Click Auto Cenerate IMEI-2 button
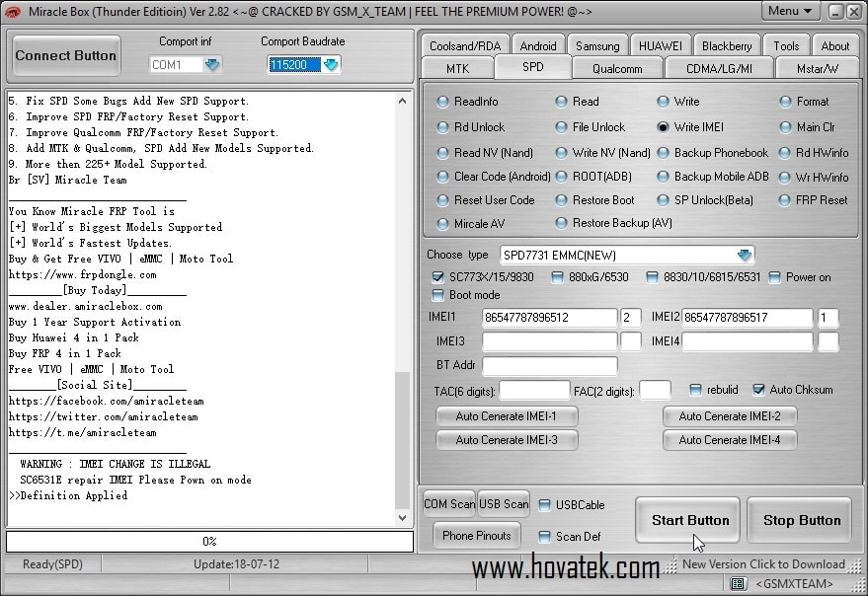868x596 pixels. pyautogui.click(x=730, y=416)
